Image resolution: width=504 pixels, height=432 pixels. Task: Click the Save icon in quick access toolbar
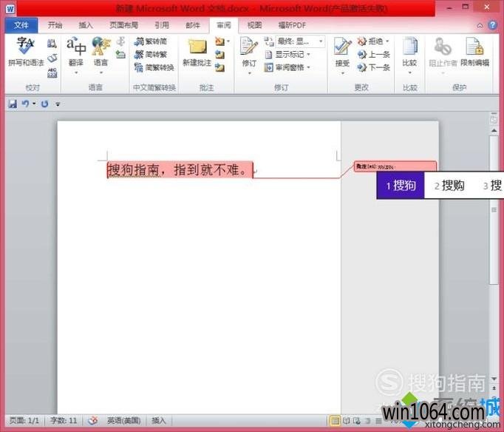coord(13,104)
